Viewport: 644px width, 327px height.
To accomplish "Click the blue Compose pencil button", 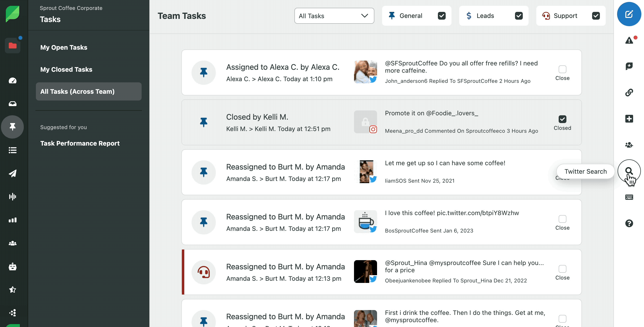I will coord(629,14).
